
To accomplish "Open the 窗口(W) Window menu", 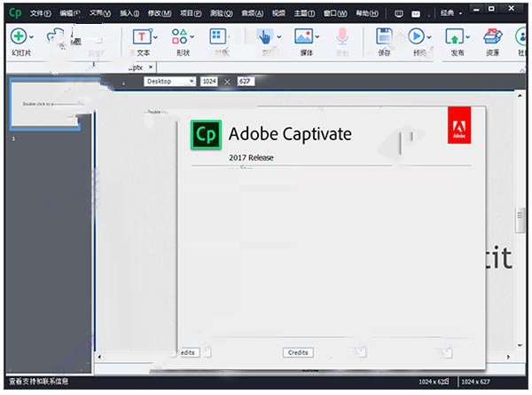I will point(335,13).
